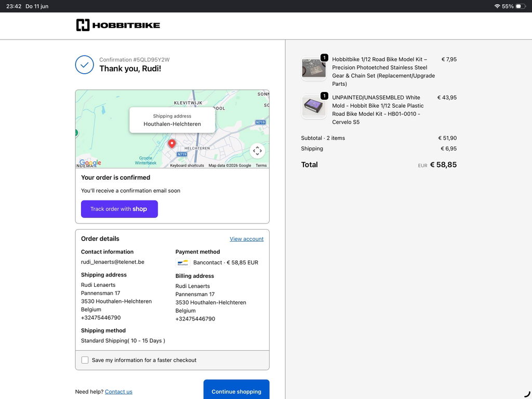The image size is (532, 399).
Task: Toggle the map fullscreen control button
Action: pos(257,151)
